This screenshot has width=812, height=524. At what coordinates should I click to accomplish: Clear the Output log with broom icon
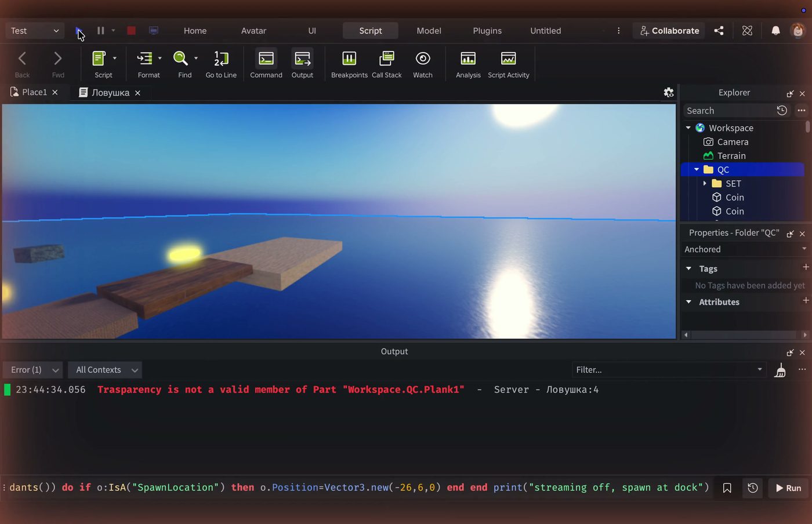[781, 370]
